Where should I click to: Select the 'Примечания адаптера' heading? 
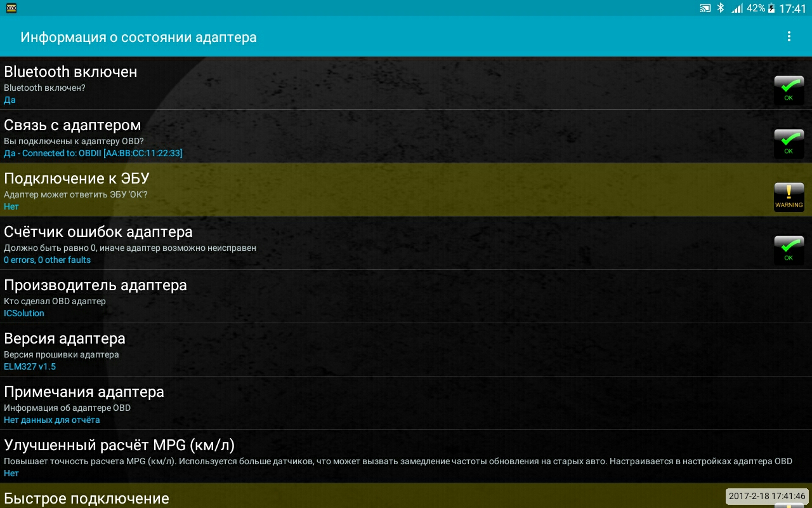point(84,392)
